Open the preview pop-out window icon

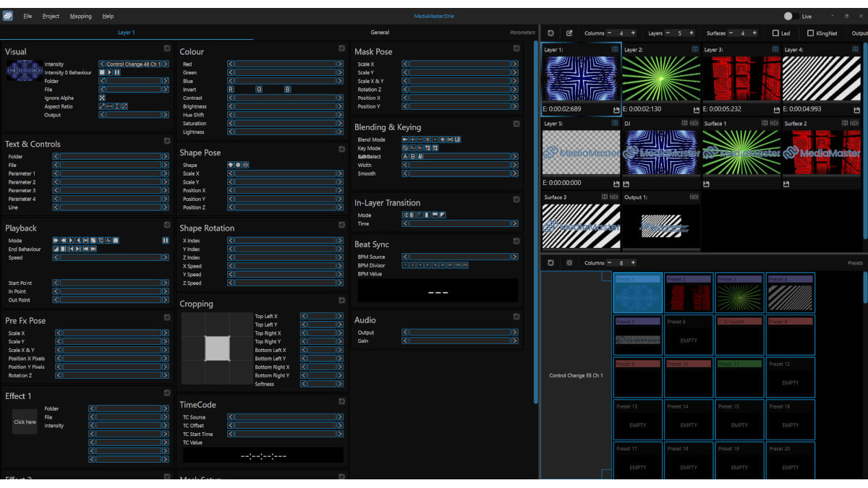pos(569,33)
